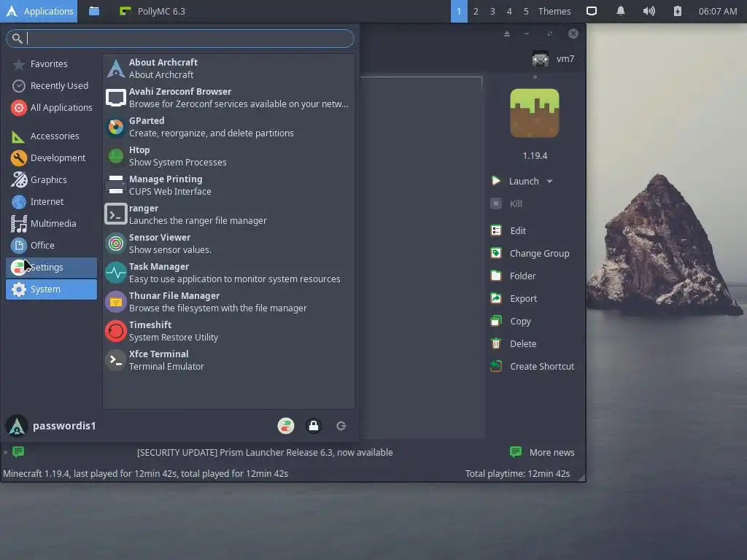Copy the instance in PollyMC
The height and width of the screenshot is (560, 747).
coord(511,322)
